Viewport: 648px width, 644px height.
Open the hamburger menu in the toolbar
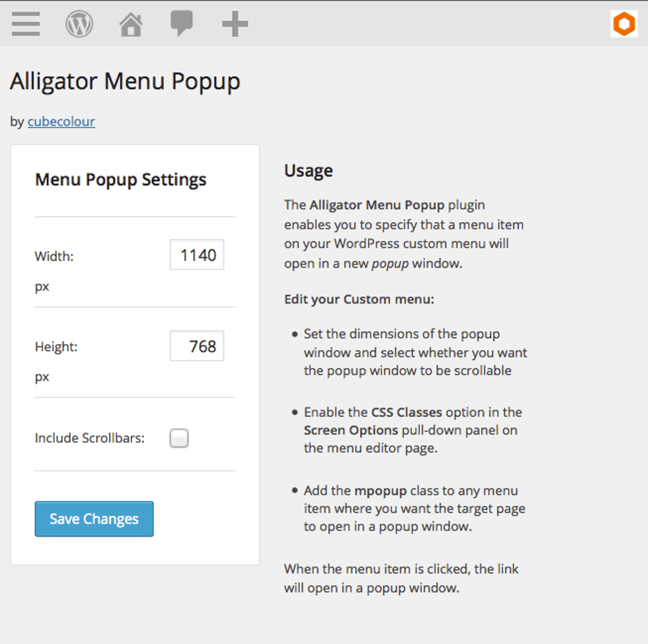(x=25, y=23)
